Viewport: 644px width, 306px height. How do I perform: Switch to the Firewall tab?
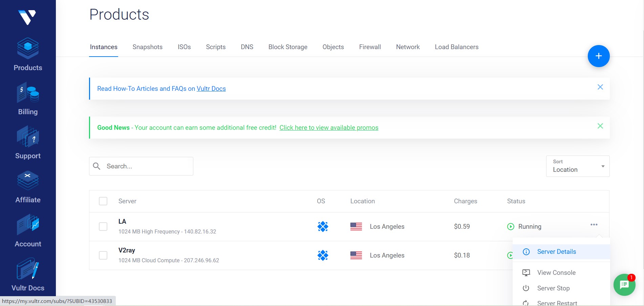click(370, 47)
